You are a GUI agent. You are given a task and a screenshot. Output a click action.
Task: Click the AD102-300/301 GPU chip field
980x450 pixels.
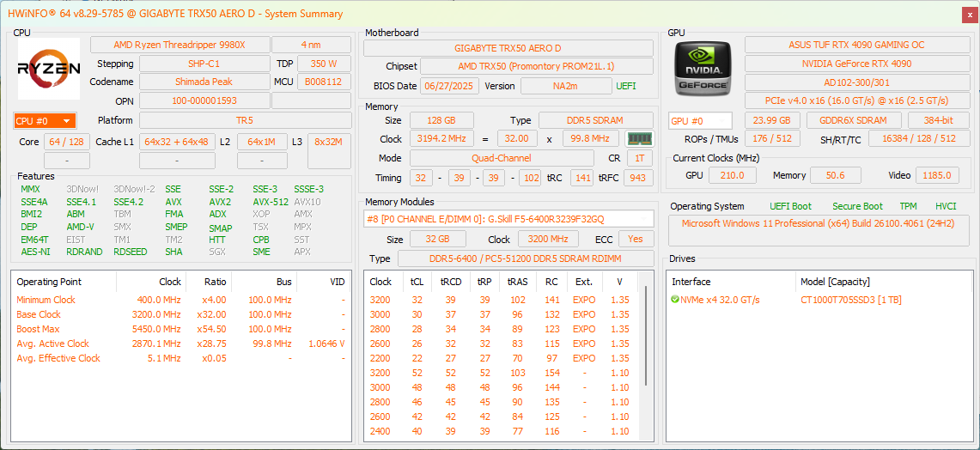(x=856, y=82)
